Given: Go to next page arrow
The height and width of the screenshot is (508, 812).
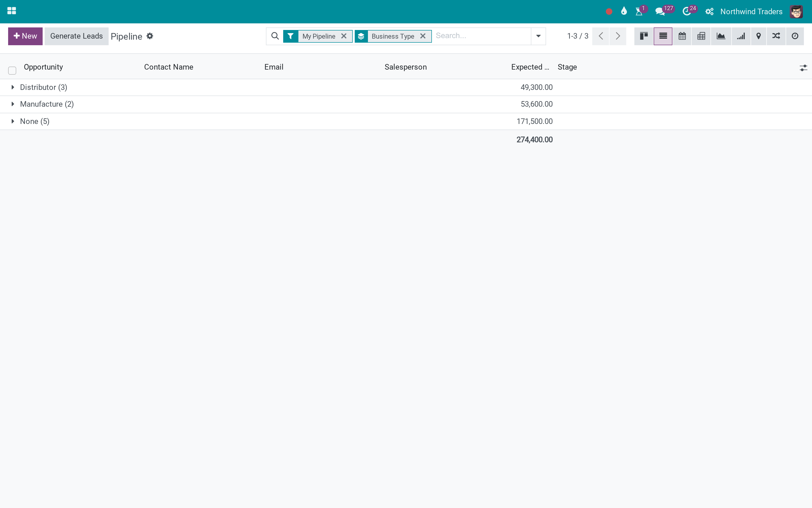Looking at the screenshot, I should click(x=618, y=36).
